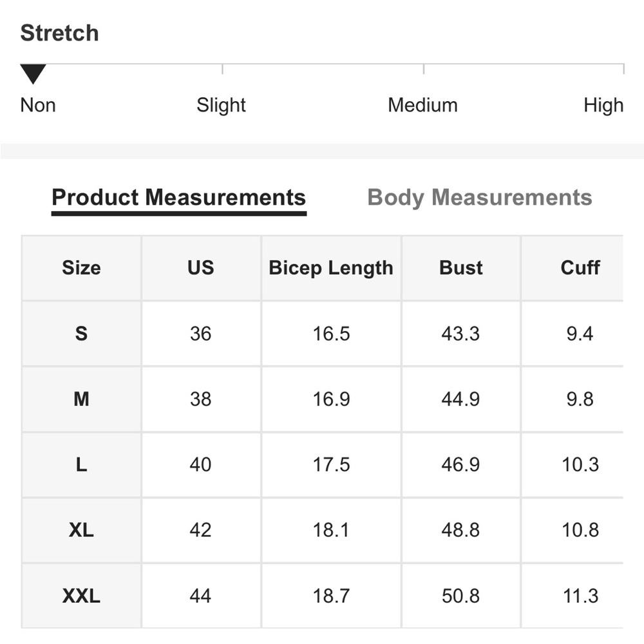Click the black triangle stretch indicator
The height and width of the screenshot is (644, 644).
coord(32,73)
